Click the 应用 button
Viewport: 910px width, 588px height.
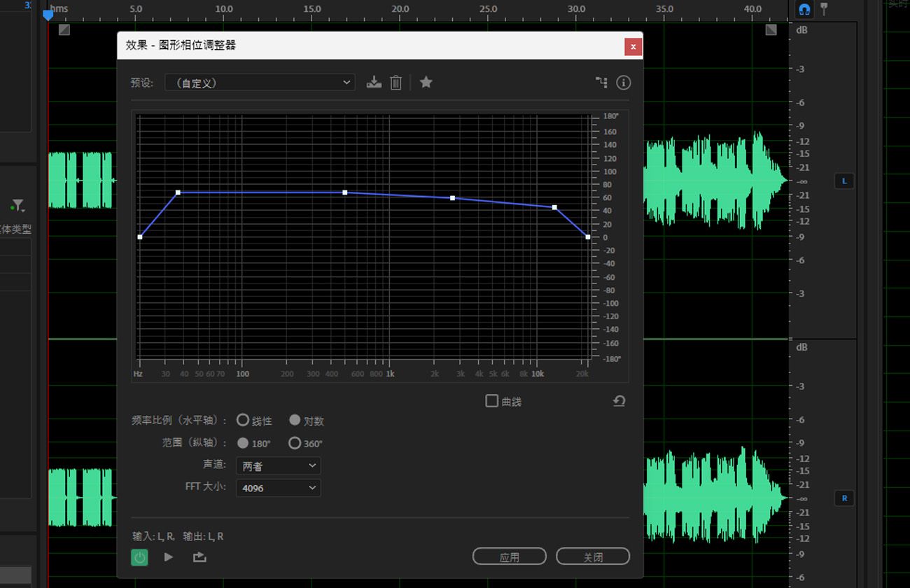tap(510, 556)
